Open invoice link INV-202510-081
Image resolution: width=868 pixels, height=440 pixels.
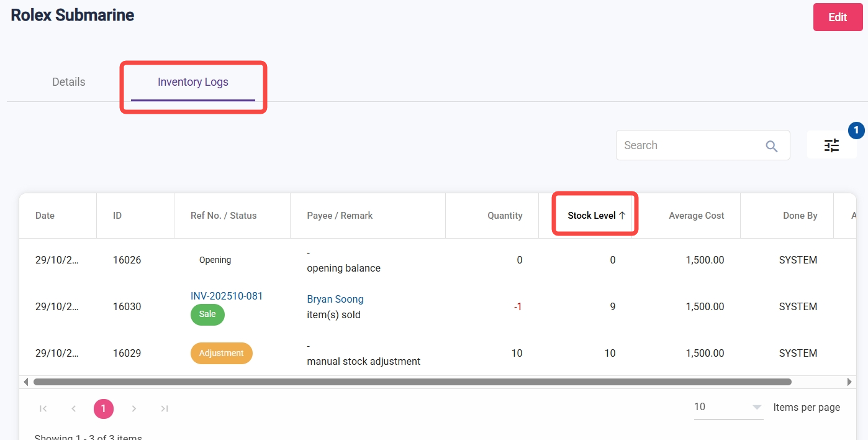(227, 296)
